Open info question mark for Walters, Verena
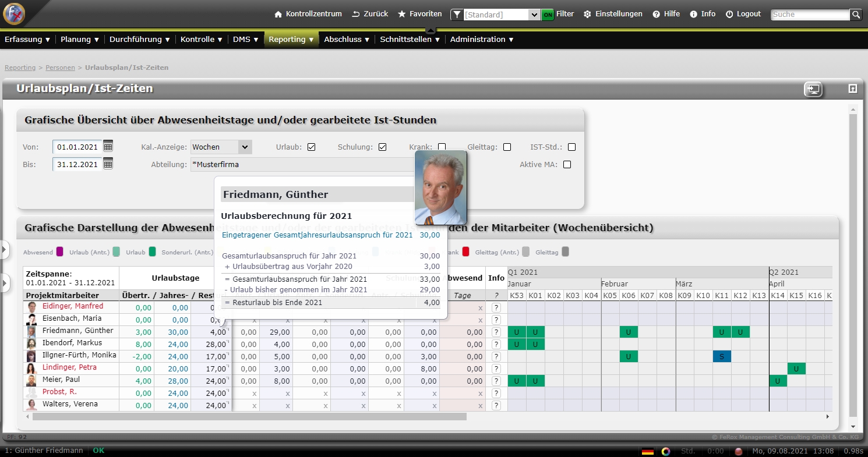The image size is (868, 457). point(496,405)
